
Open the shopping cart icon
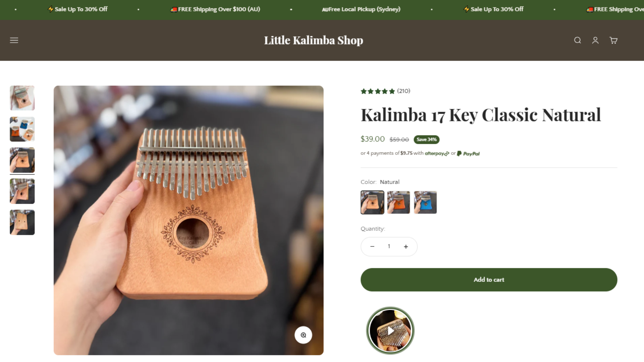click(x=613, y=40)
